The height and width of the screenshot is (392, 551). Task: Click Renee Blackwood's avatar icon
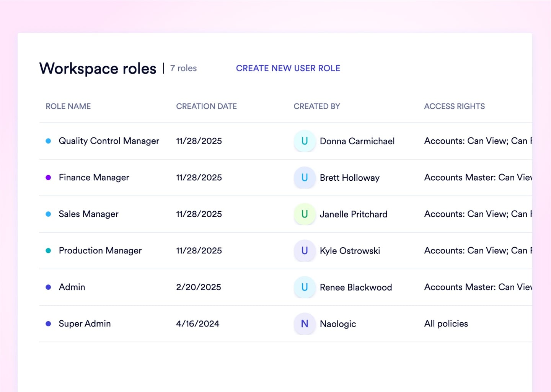click(305, 287)
